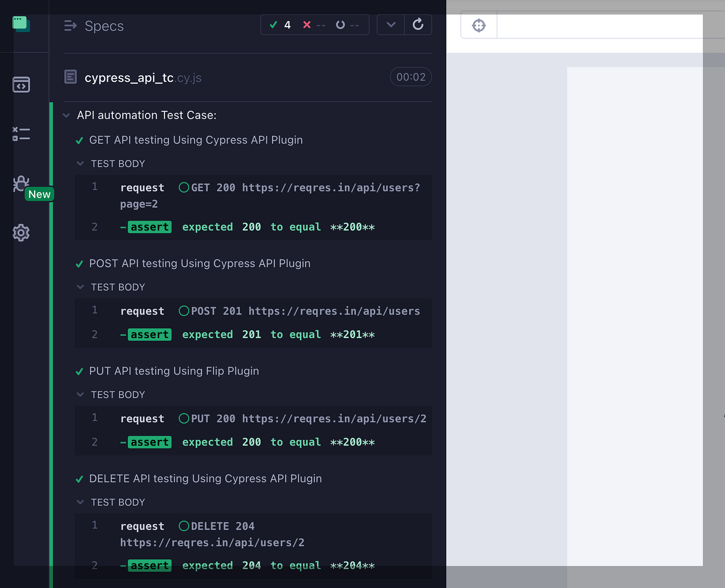725x588 pixels.
Task: Rerun all tests with reload icon
Action: 418,25
